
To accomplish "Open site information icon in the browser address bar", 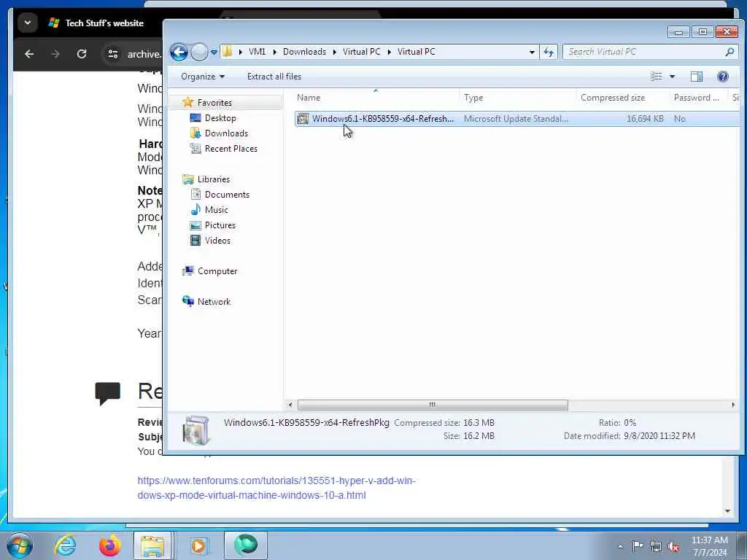I will coord(113,54).
